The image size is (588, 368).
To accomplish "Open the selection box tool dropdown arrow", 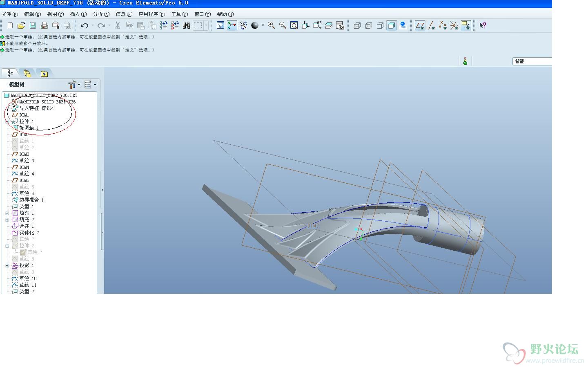I will (206, 25).
